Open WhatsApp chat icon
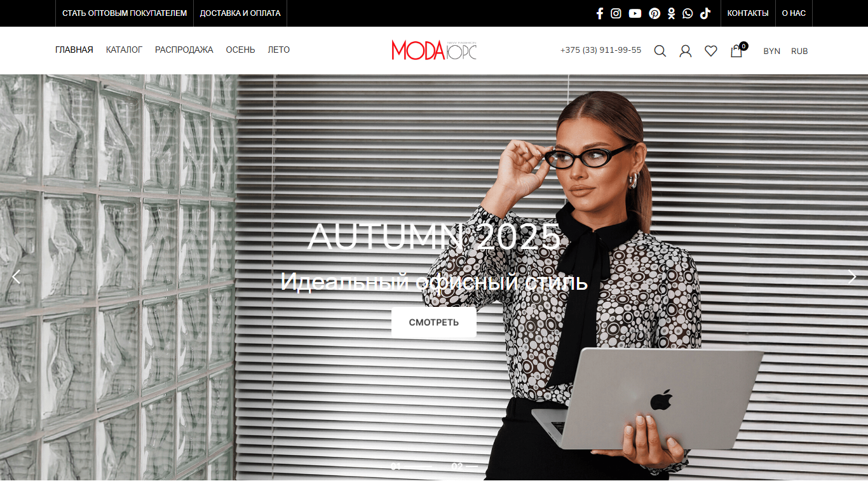The height and width of the screenshot is (488, 868). pos(688,13)
